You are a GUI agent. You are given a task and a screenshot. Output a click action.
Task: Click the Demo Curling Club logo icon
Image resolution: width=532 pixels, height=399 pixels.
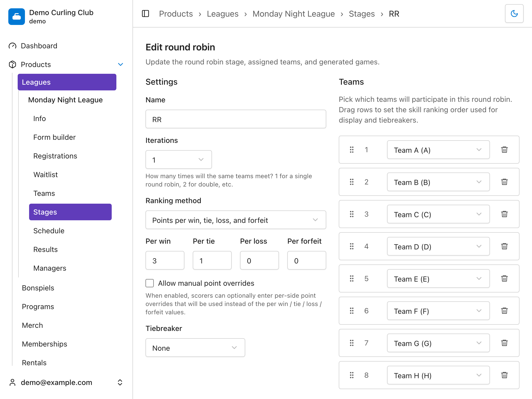[x=17, y=17]
